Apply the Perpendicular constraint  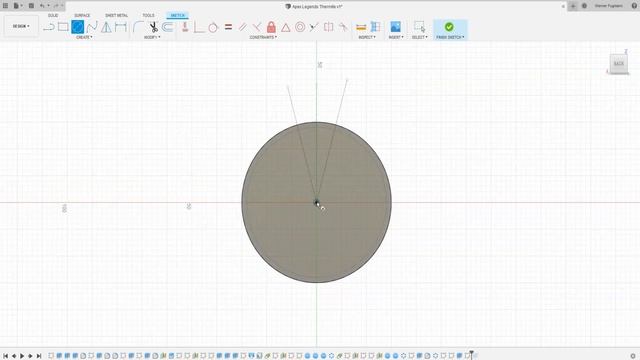257,27
